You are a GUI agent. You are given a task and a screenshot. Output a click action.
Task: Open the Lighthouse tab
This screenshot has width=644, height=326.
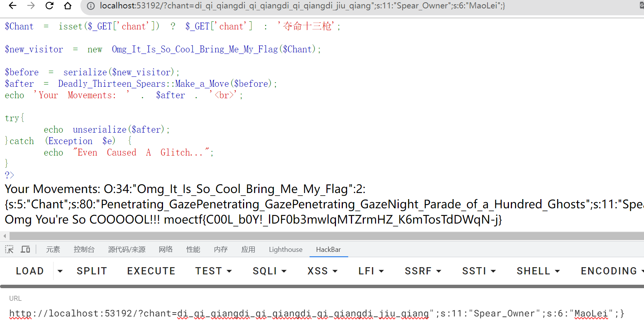(285, 250)
